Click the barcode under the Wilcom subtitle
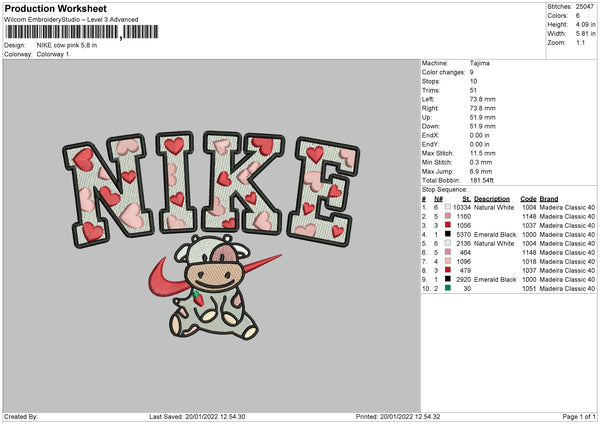 point(82,32)
